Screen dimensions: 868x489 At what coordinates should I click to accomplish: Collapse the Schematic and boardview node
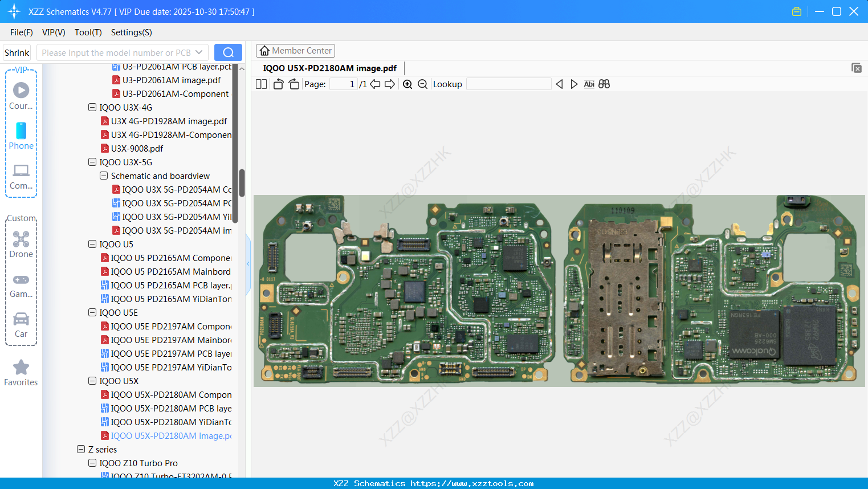pos(104,176)
